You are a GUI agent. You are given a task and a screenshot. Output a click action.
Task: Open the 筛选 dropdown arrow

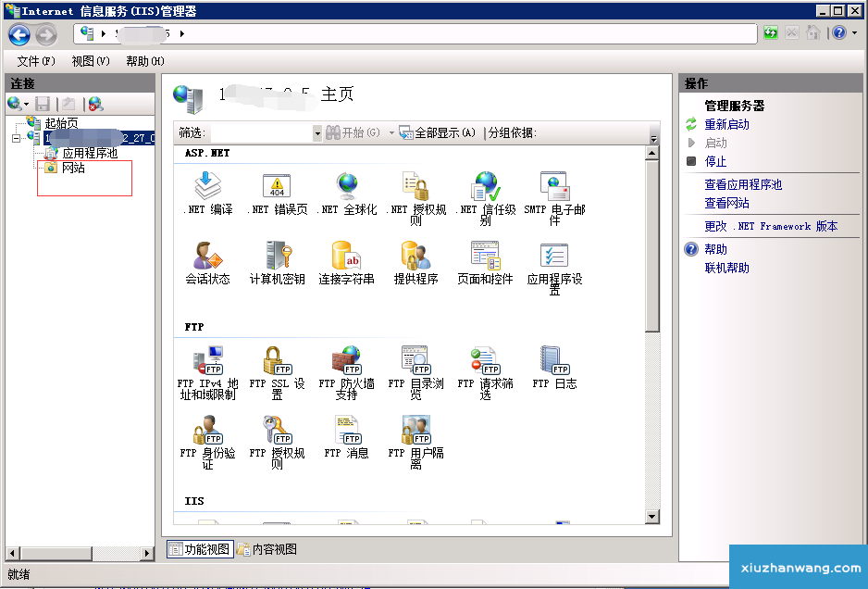point(317,133)
